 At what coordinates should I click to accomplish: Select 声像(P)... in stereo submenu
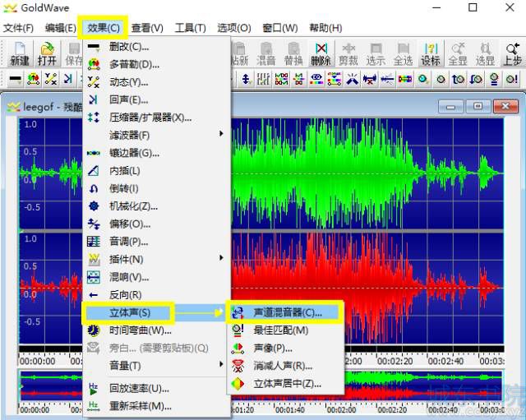(x=285, y=348)
